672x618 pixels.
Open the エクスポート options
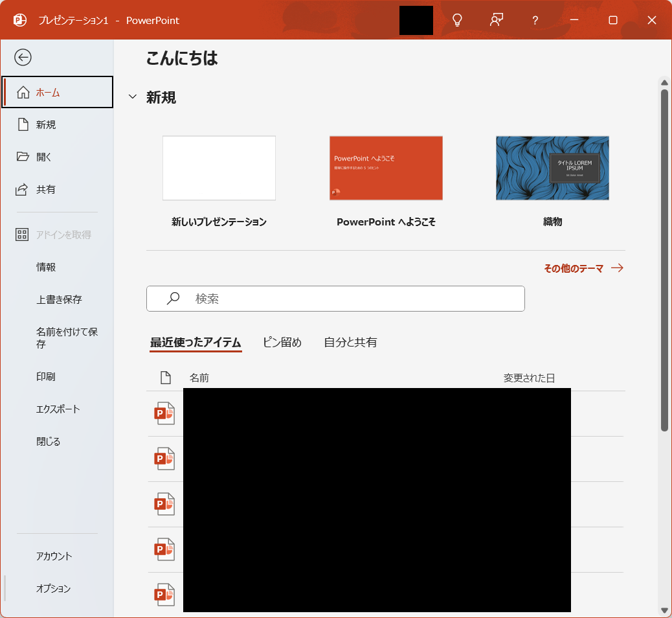click(58, 409)
